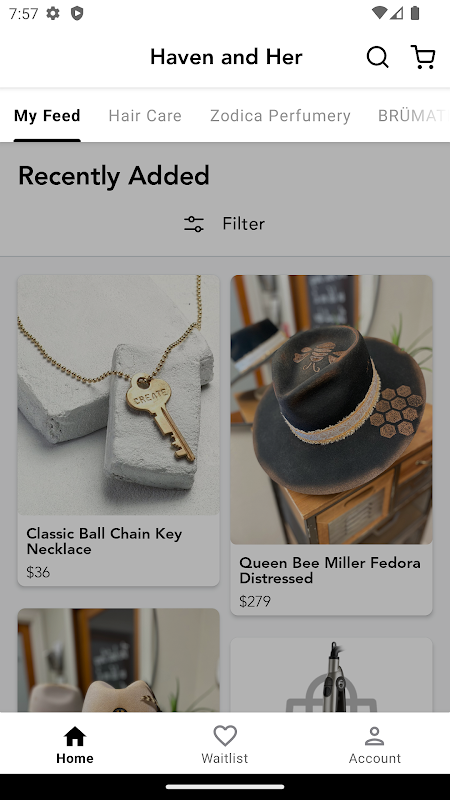Open the search magnifier icon
Screen dimensions: 450x800
tap(378, 57)
